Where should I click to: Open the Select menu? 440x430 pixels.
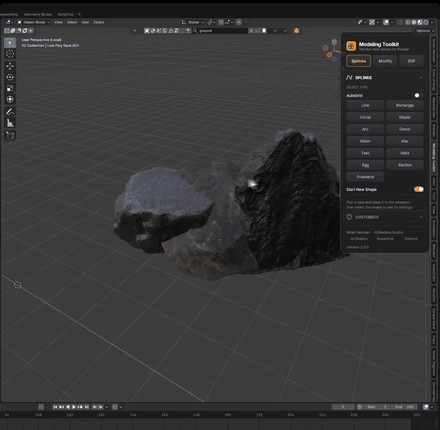coord(72,22)
